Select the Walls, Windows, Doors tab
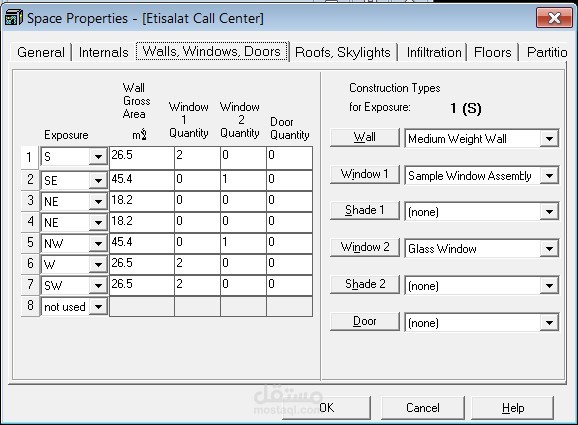Viewport: 578px width, 425px height. pos(212,51)
